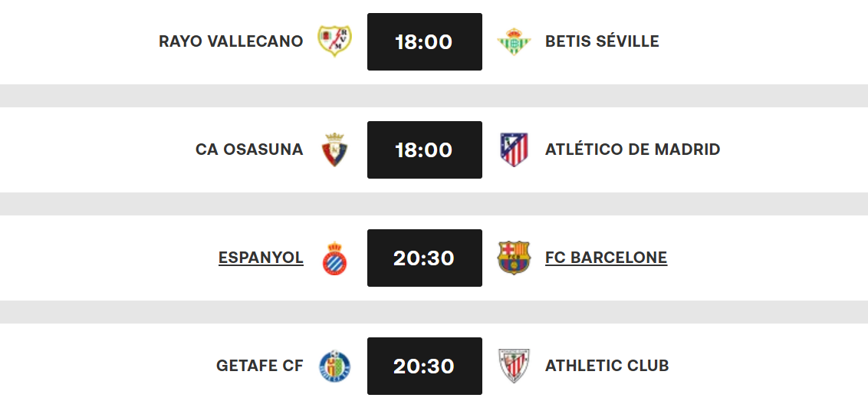Open the Osasuna–Atlético 18:00 kickoff box

[x=424, y=150]
